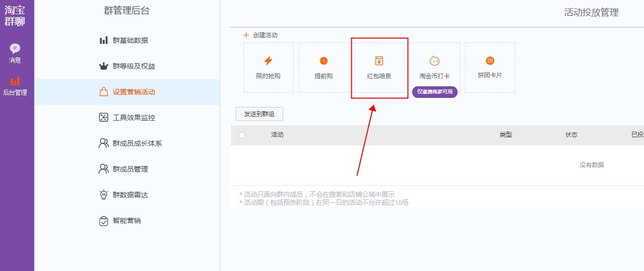644x271 pixels.
Task: Click the 淘金币打卡 piggy icon
Action: point(434,61)
